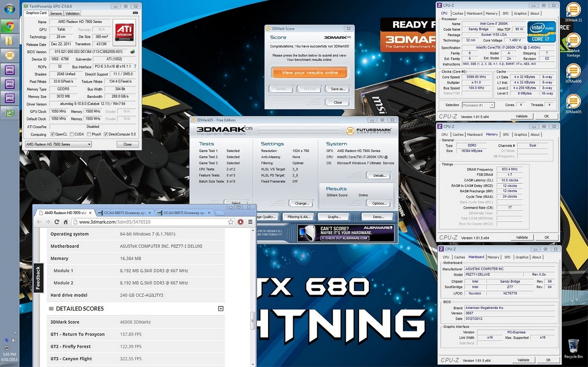This screenshot has width=588, height=367.
Task: Toggle the OpenCL checkbox in GPU-Z
Action: pyautogui.click(x=52, y=134)
